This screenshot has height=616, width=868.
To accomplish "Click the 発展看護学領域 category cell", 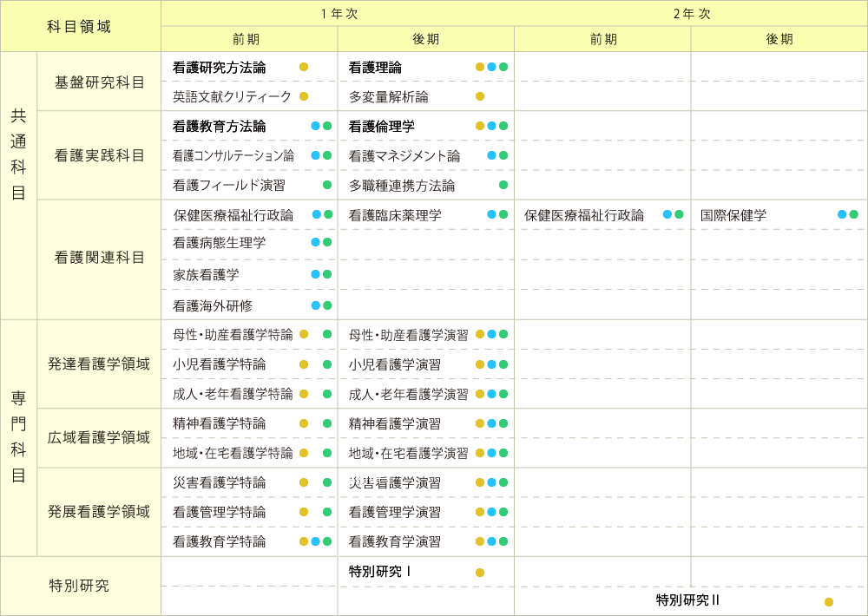I will tap(99, 511).
